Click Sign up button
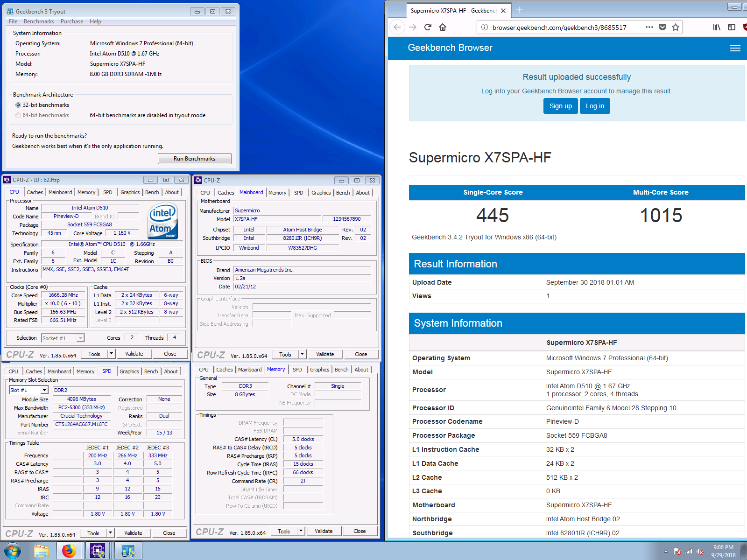The height and width of the screenshot is (560, 747). tap(561, 106)
